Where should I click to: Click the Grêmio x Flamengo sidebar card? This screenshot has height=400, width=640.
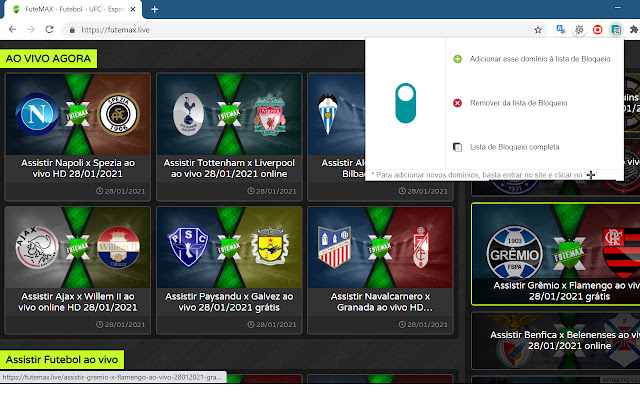pyautogui.click(x=556, y=254)
